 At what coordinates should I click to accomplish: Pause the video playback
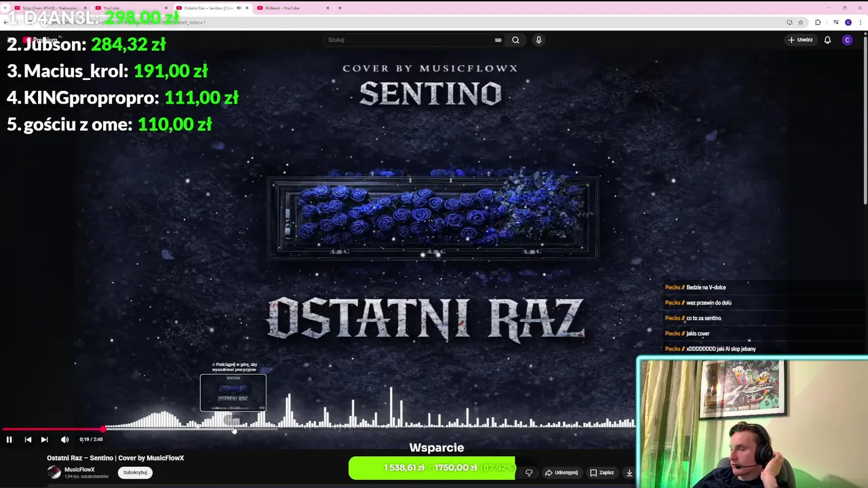click(9, 439)
